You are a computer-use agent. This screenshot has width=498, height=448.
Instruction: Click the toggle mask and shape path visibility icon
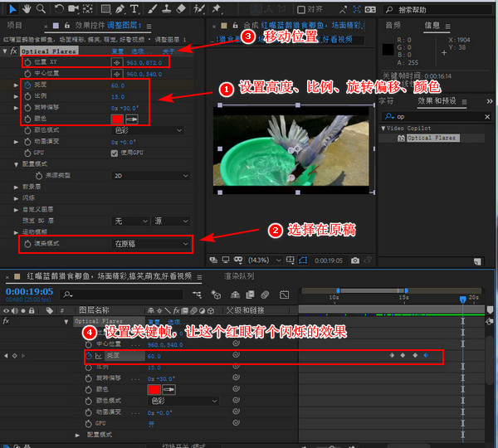click(303, 261)
